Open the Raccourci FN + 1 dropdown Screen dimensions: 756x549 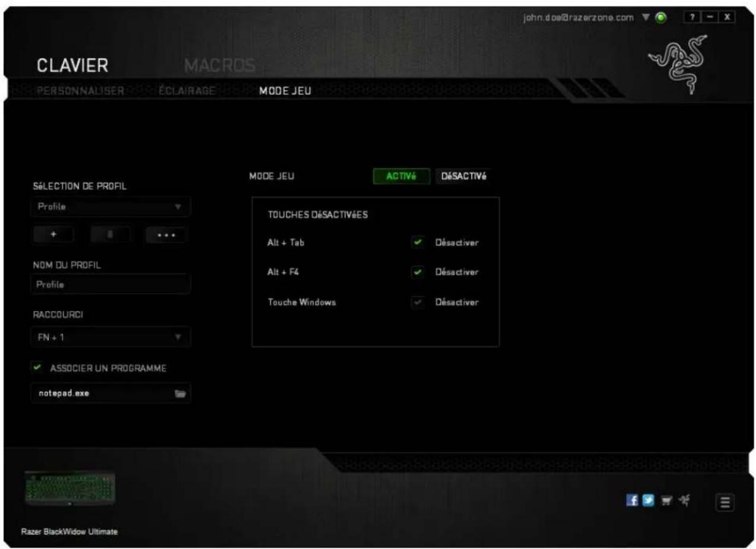[x=110, y=337]
